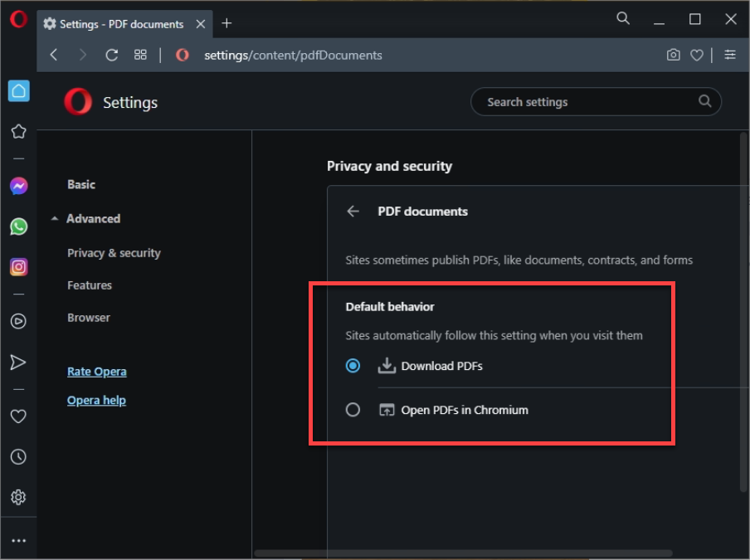Viewport: 750px width, 560px height.
Task: Open Messenger from the Opera sidebar
Action: [18, 187]
